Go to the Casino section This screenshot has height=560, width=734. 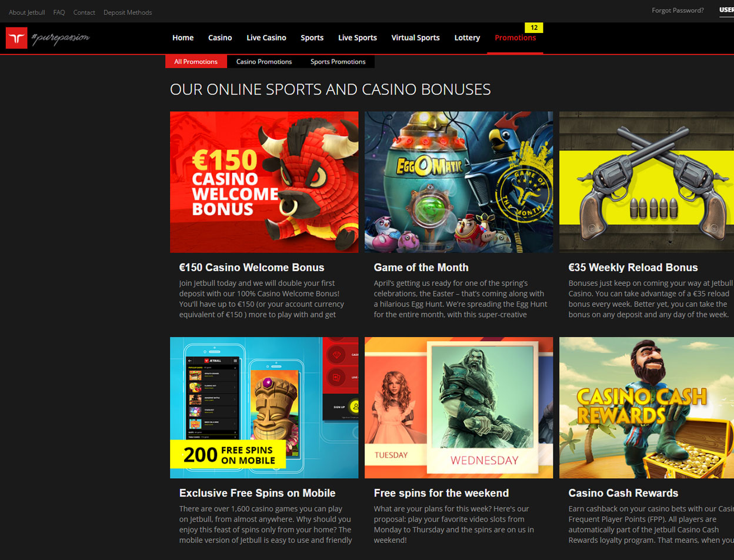[220, 38]
